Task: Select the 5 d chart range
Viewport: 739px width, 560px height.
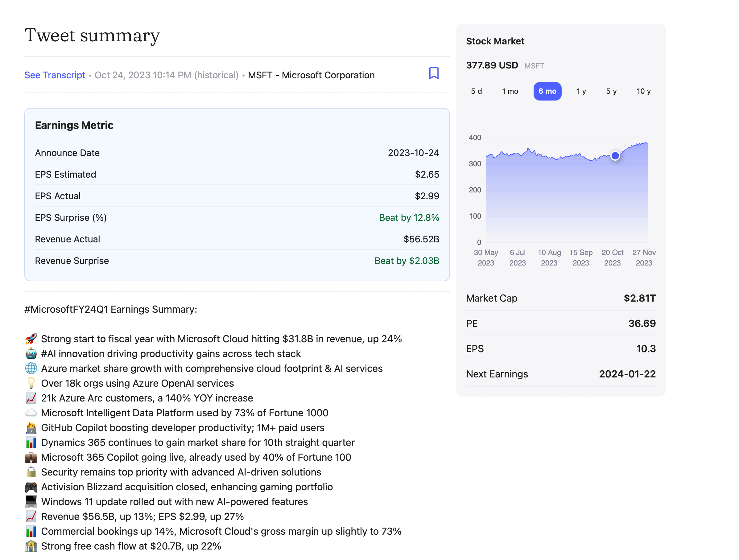Action: [476, 91]
